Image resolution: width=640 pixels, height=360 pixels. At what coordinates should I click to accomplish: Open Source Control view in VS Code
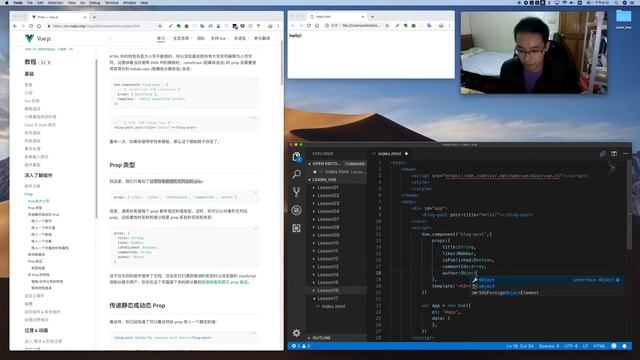297,192
